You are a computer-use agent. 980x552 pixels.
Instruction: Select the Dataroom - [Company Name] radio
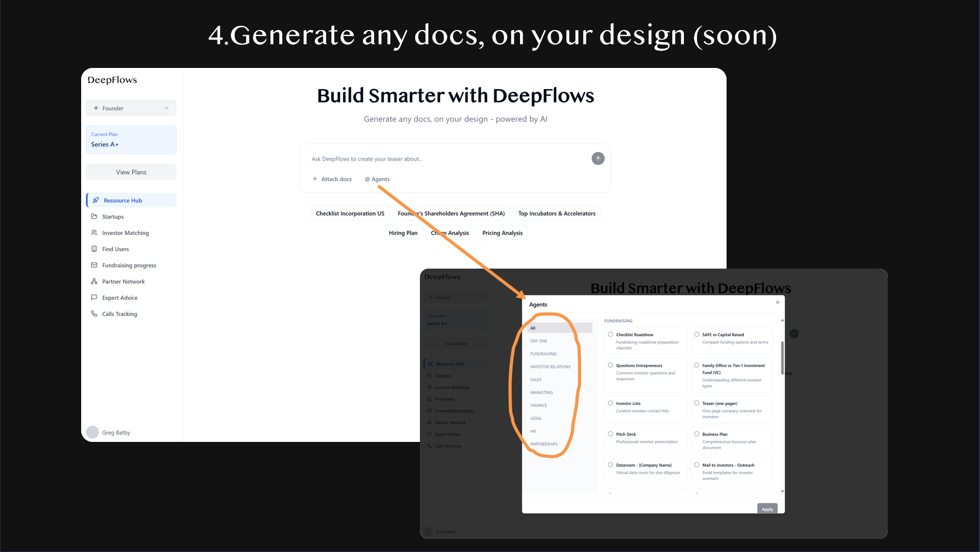click(611, 465)
